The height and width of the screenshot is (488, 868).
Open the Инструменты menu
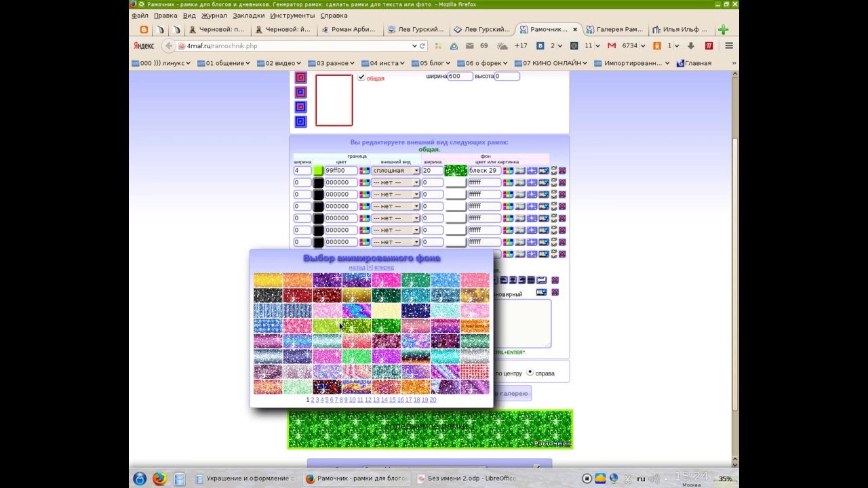coord(292,16)
